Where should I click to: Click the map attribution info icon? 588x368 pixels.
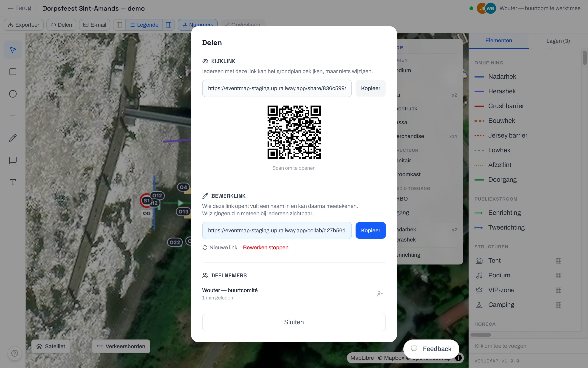click(x=458, y=358)
